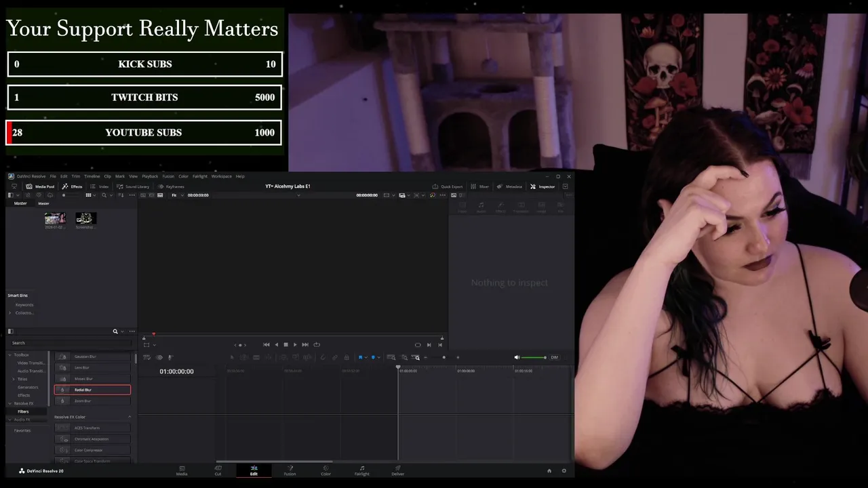
Task: Switch to the Cut page
Action: (x=218, y=470)
